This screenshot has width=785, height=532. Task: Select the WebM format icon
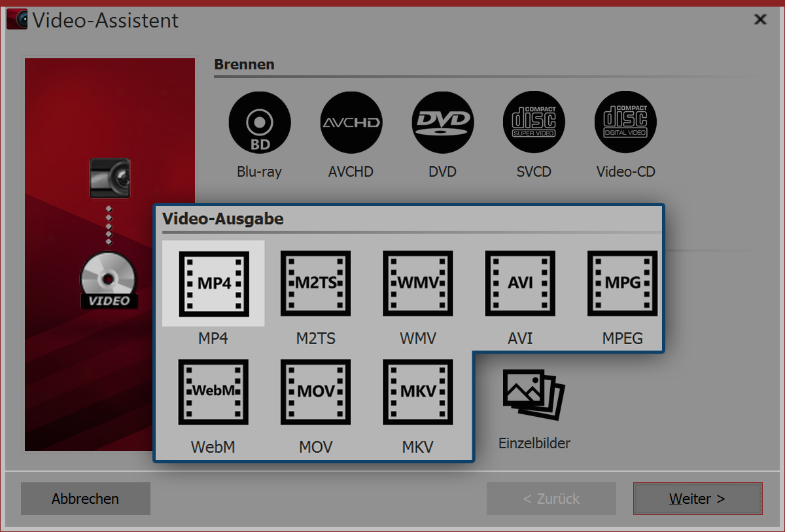pos(213,391)
